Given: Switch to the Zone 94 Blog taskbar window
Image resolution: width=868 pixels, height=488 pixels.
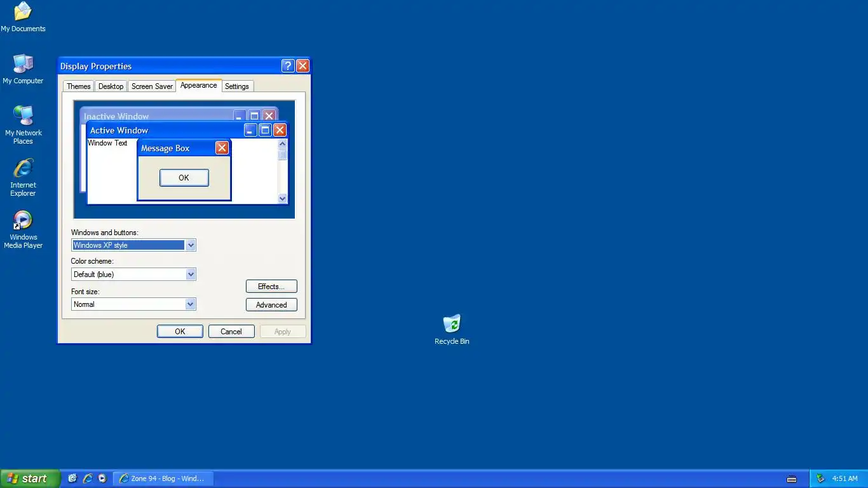Looking at the screenshot, I should pyautogui.click(x=163, y=478).
